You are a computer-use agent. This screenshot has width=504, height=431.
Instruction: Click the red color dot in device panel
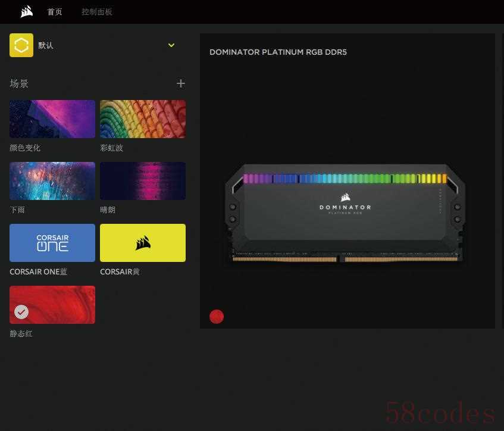[217, 317]
